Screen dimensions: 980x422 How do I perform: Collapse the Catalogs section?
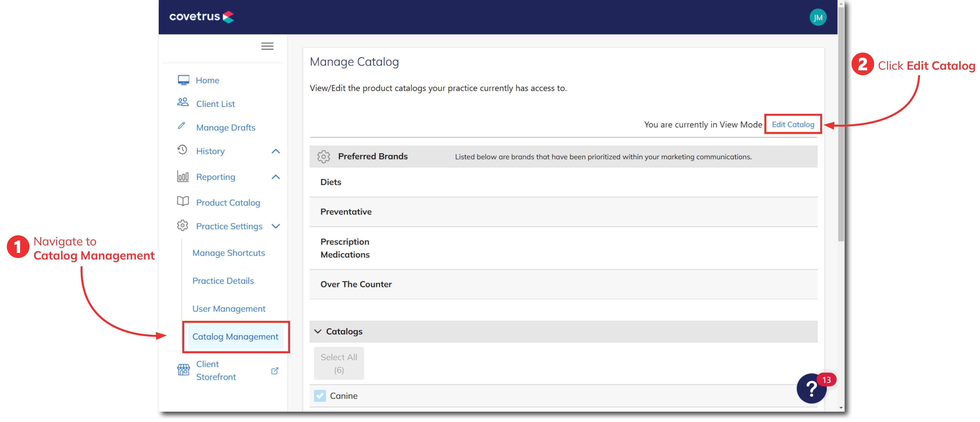tap(318, 331)
